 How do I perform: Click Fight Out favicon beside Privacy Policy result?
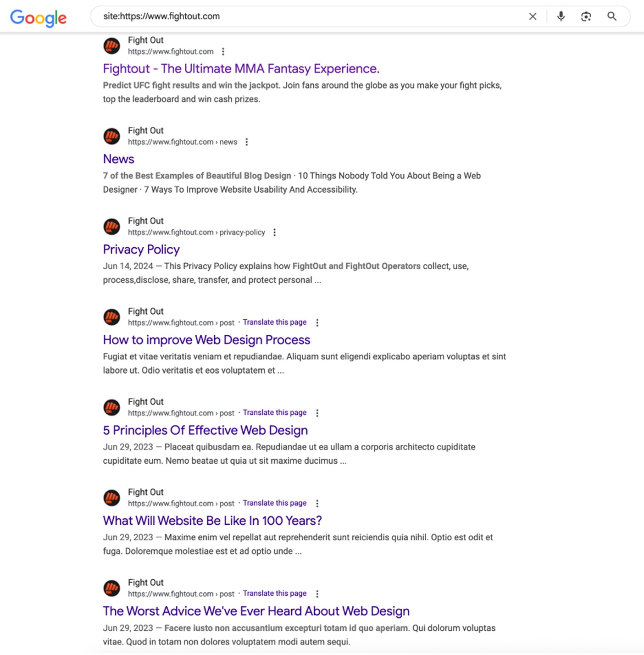[111, 227]
